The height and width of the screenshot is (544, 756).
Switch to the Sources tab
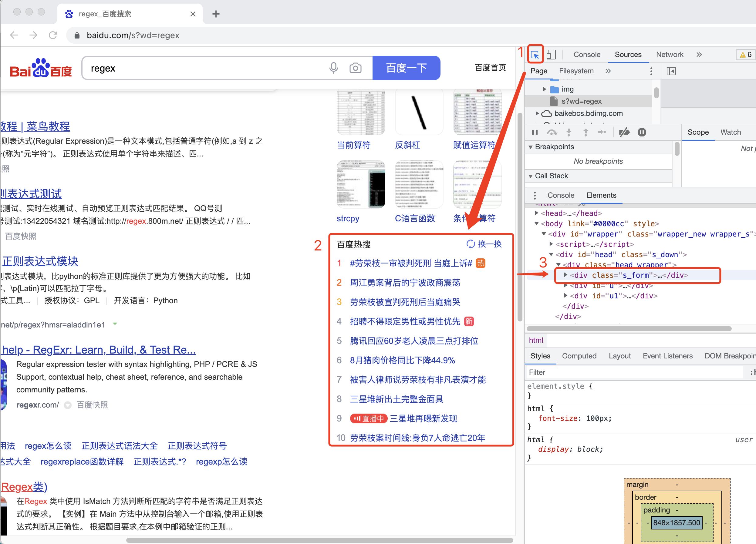(628, 55)
